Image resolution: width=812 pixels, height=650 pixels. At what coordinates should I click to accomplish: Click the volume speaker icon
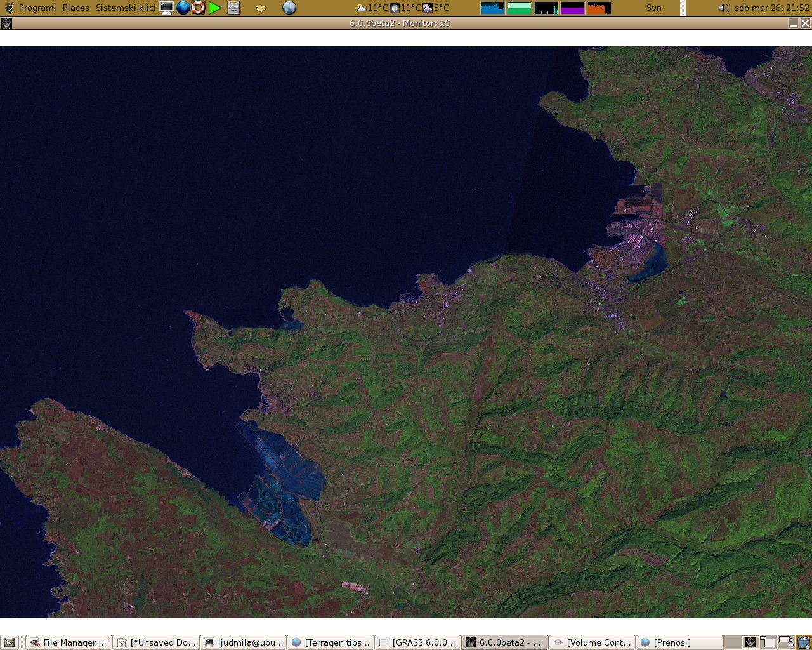[x=723, y=8]
